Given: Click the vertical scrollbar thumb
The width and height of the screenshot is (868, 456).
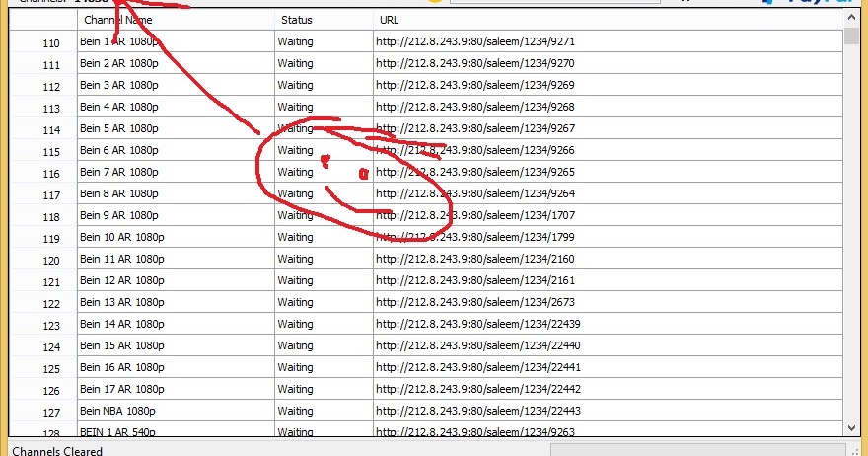Looking at the screenshot, I should [851, 36].
